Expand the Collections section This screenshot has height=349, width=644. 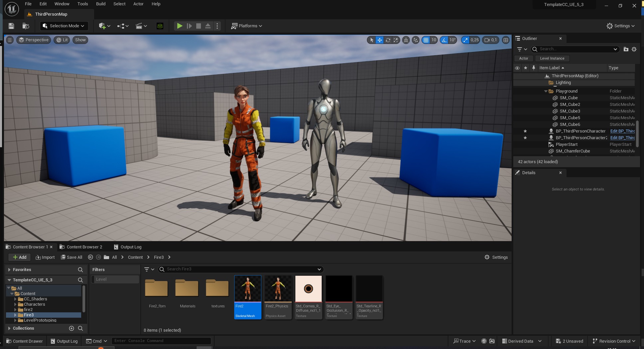9,328
